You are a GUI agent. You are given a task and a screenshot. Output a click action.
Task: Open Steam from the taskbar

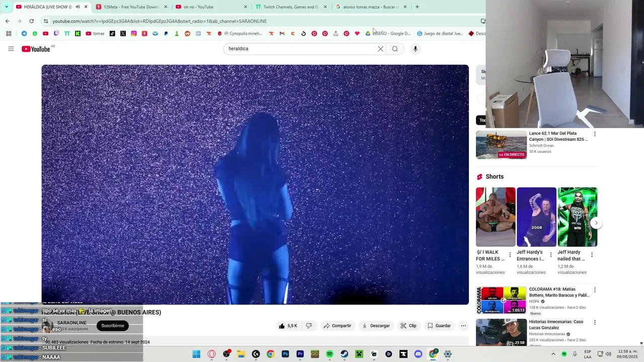pos(344,354)
